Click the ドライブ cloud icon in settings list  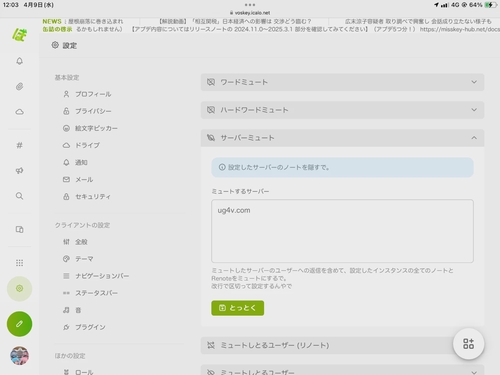pyautogui.click(x=66, y=145)
